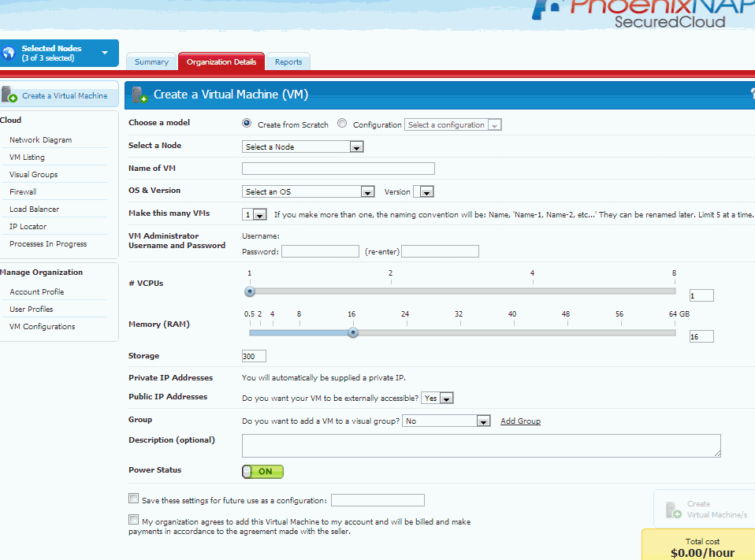Click the Memory (RAM) slider handle
This screenshot has height=560, width=755.
353,332
